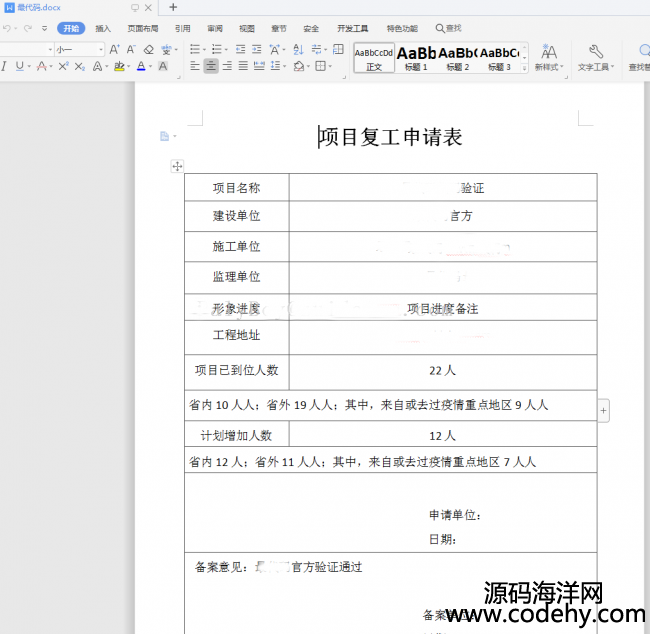
Task: Click the phonetic guide (文) icon
Action: (166, 50)
